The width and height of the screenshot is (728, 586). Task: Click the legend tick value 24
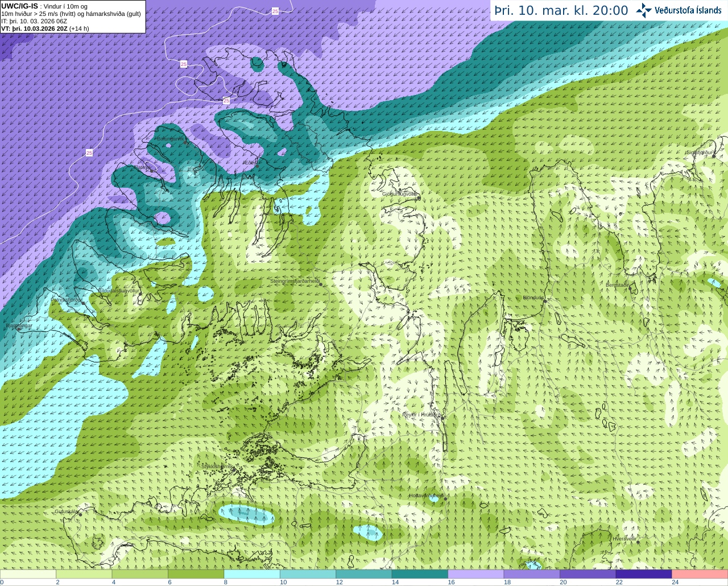[675, 582]
